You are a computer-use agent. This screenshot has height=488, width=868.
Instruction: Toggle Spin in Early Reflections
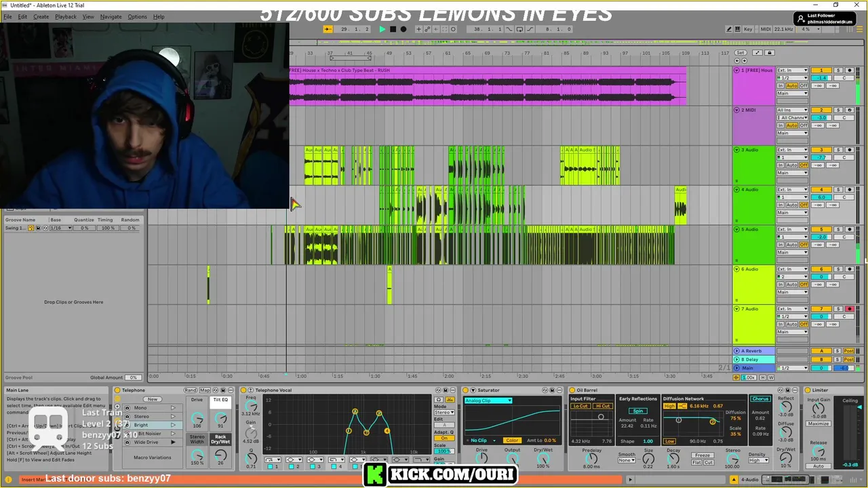pos(637,411)
